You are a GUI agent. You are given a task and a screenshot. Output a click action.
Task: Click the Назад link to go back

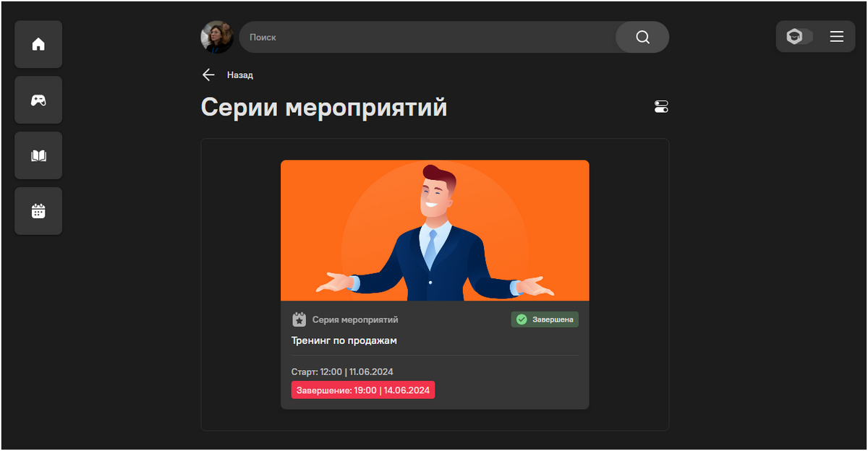pyautogui.click(x=240, y=74)
